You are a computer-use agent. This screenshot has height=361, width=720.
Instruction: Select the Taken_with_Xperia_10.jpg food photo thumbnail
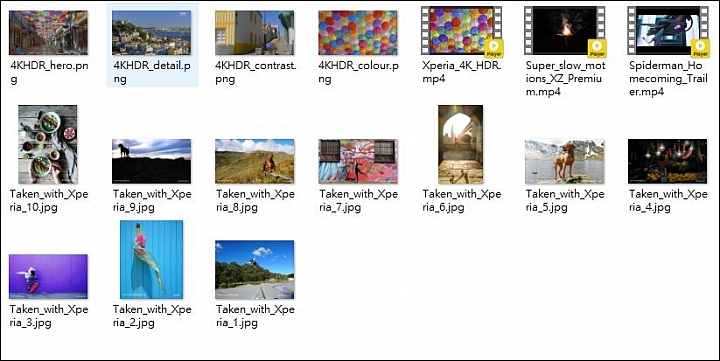(x=48, y=145)
